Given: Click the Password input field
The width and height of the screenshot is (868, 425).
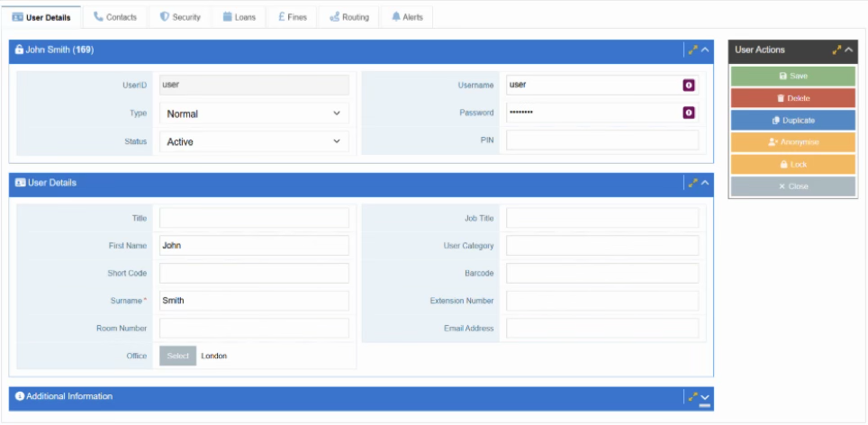Looking at the screenshot, I should (x=602, y=113).
